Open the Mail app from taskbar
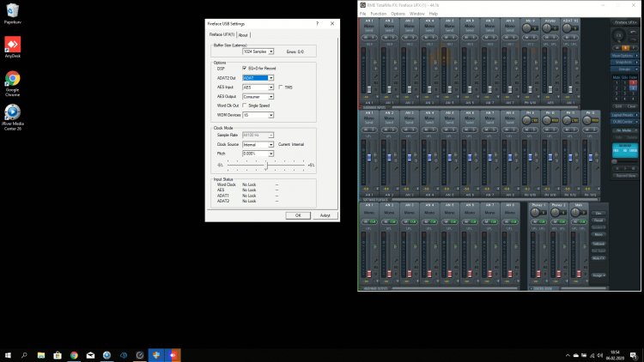Screen dimensions: 644x362 coord(90,355)
